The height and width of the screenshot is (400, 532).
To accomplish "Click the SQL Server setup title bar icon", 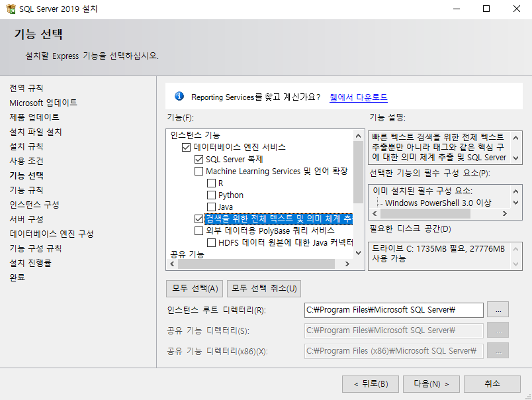I will click(11, 9).
